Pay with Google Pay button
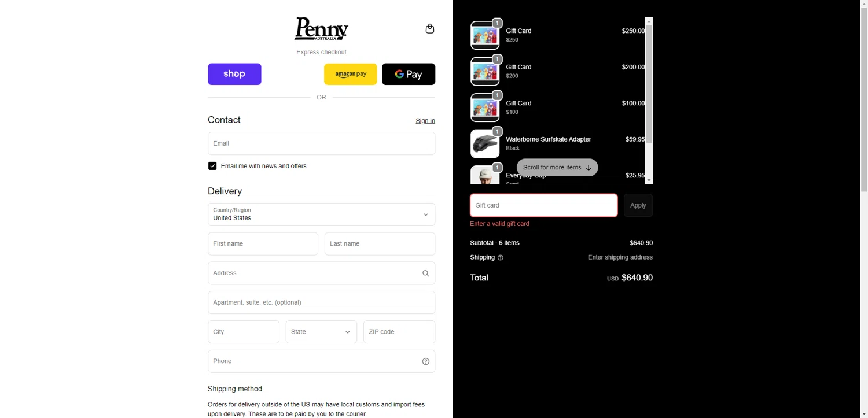The height and width of the screenshot is (418, 868). (409, 74)
